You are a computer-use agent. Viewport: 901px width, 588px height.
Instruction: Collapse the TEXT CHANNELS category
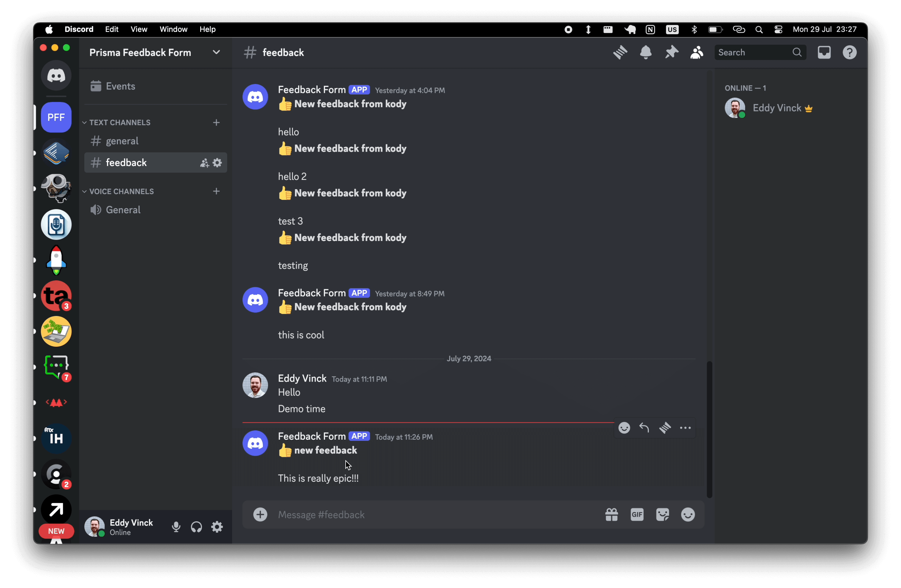[120, 123]
